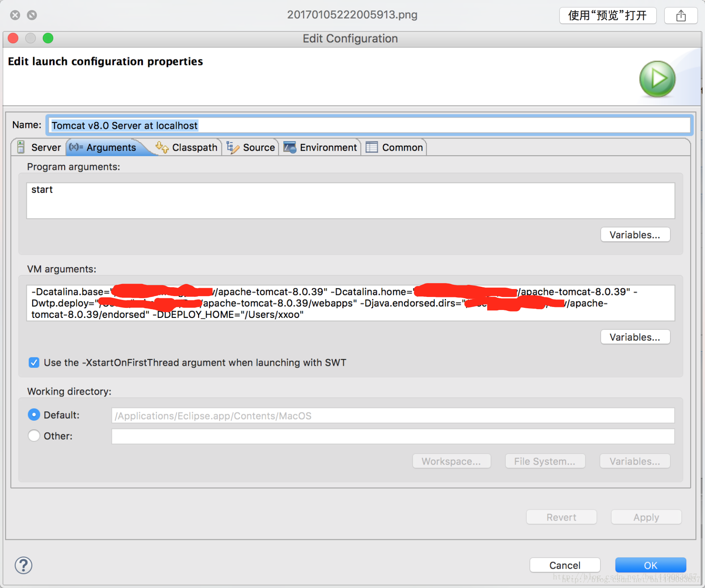Switch to the Environment tab
This screenshot has width=705, height=588.
coord(320,147)
